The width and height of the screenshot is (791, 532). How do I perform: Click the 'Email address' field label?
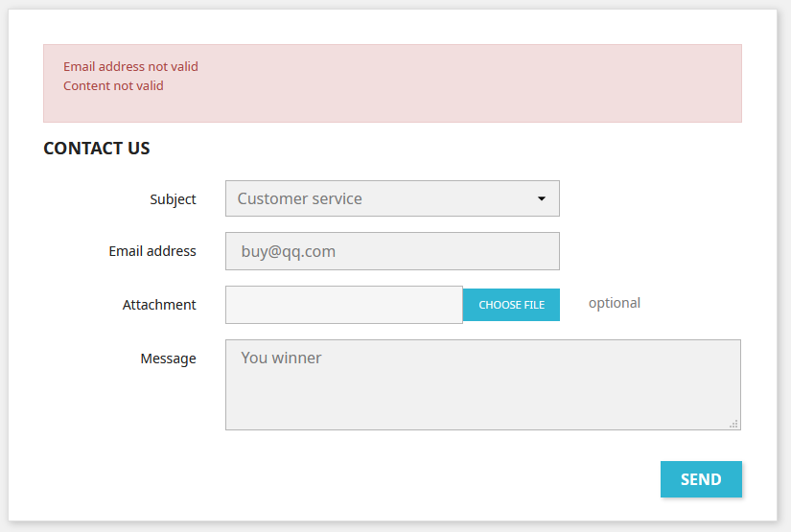[x=152, y=251]
